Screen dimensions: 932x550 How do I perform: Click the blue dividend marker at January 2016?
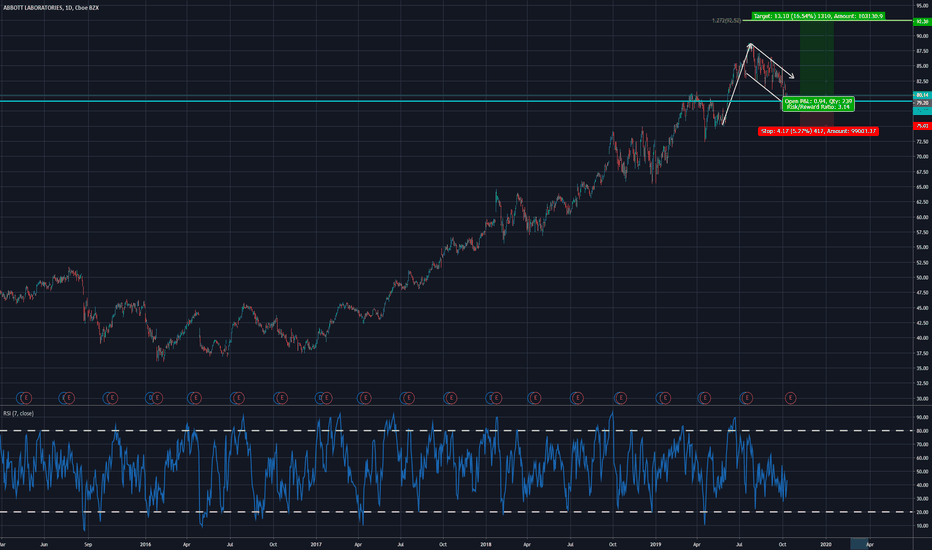pos(150,398)
